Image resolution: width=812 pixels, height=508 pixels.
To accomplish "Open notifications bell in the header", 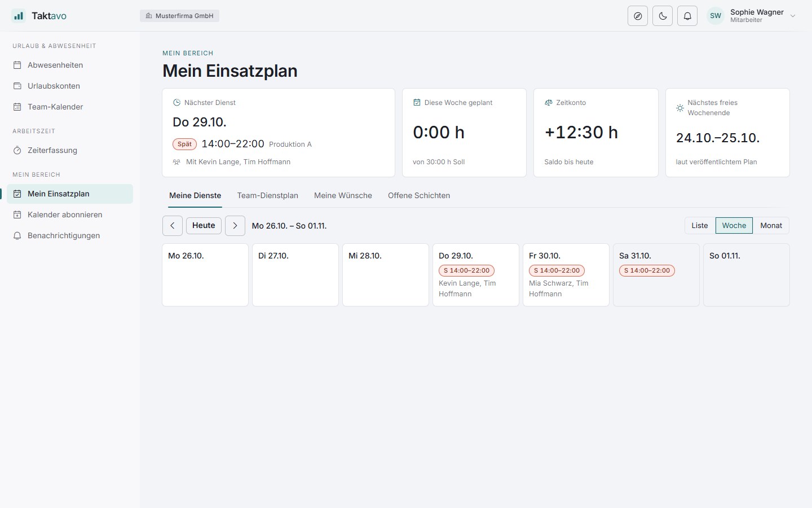I will [687, 16].
